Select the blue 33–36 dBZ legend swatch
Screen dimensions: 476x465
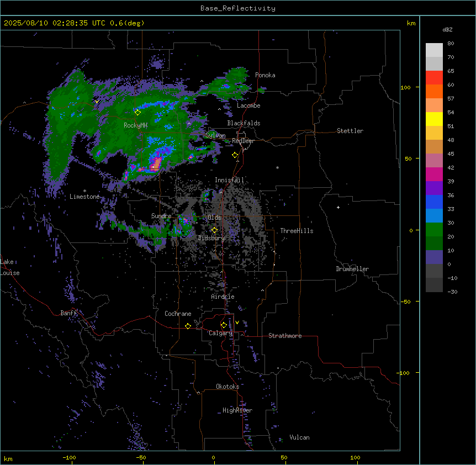(434, 202)
